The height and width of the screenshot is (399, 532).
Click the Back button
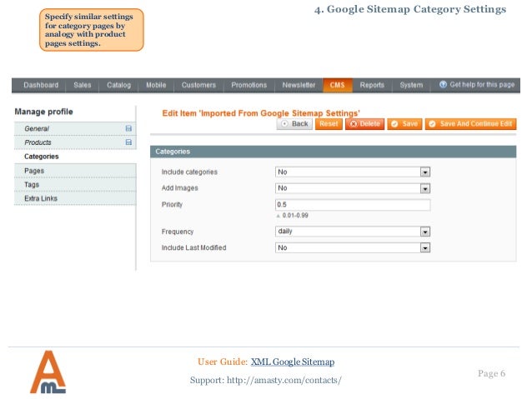click(x=294, y=124)
